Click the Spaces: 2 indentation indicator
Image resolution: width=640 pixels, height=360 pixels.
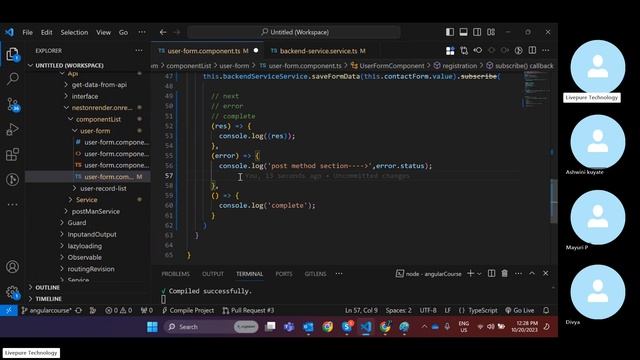[x=398, y=311]
